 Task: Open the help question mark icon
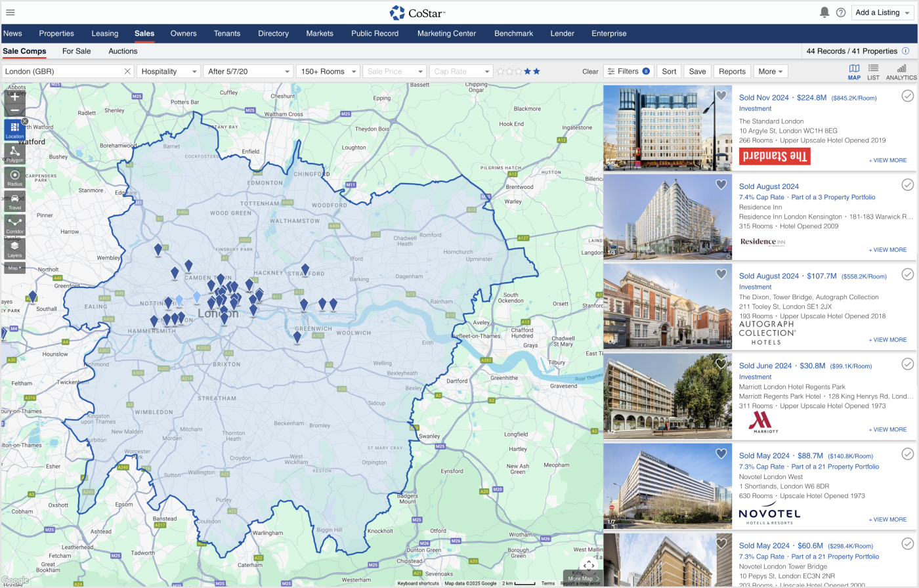click(841, 12)
